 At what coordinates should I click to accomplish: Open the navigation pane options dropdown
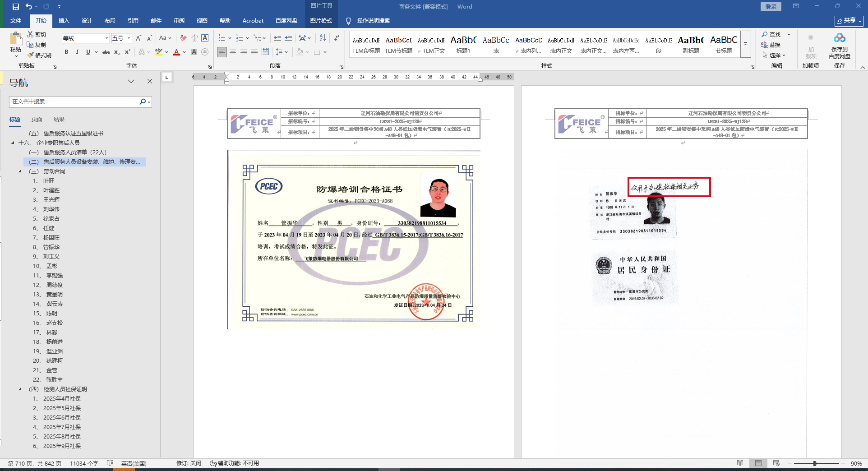[x=131, y=81]
